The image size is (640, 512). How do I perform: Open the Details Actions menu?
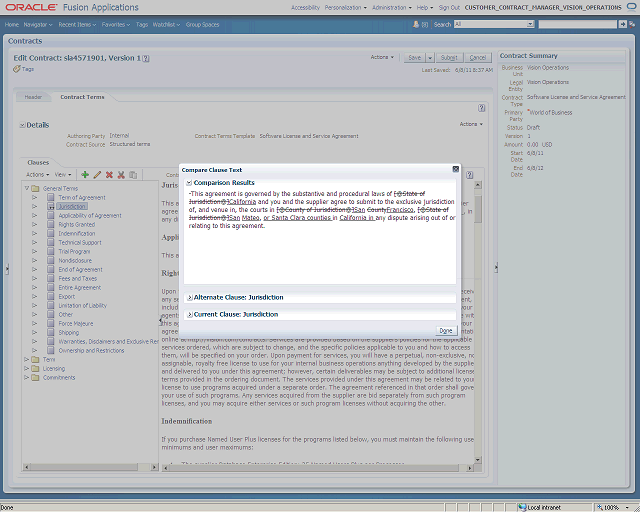471,124
